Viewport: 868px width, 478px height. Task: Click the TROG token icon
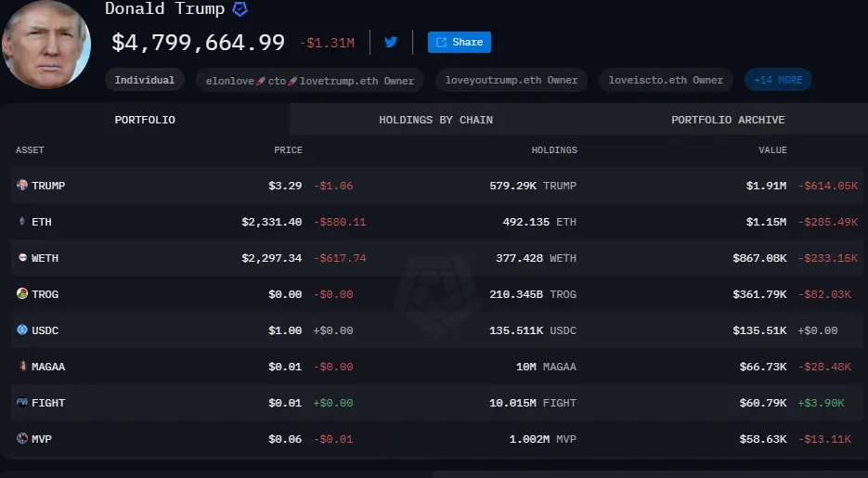(x=23, y=294)
